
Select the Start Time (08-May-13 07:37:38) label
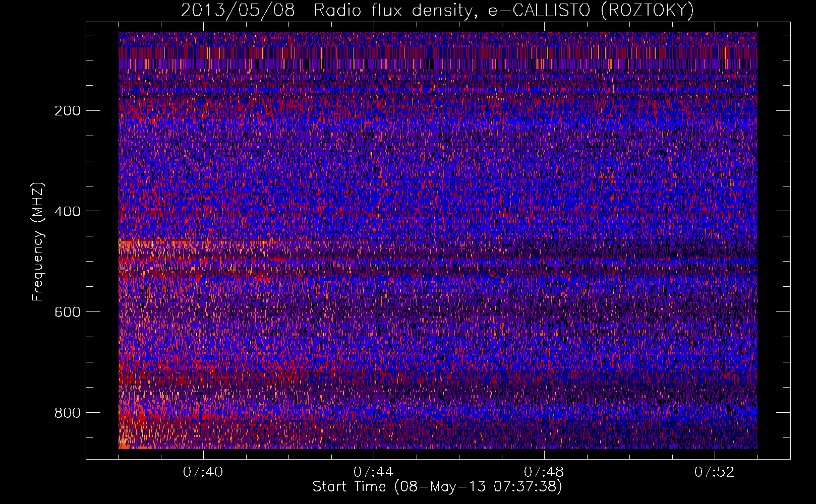coord(437,487)
